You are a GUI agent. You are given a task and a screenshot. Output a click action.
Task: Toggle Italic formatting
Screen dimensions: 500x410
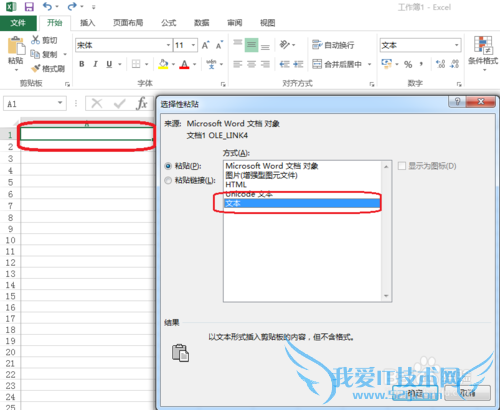[95, 64]
